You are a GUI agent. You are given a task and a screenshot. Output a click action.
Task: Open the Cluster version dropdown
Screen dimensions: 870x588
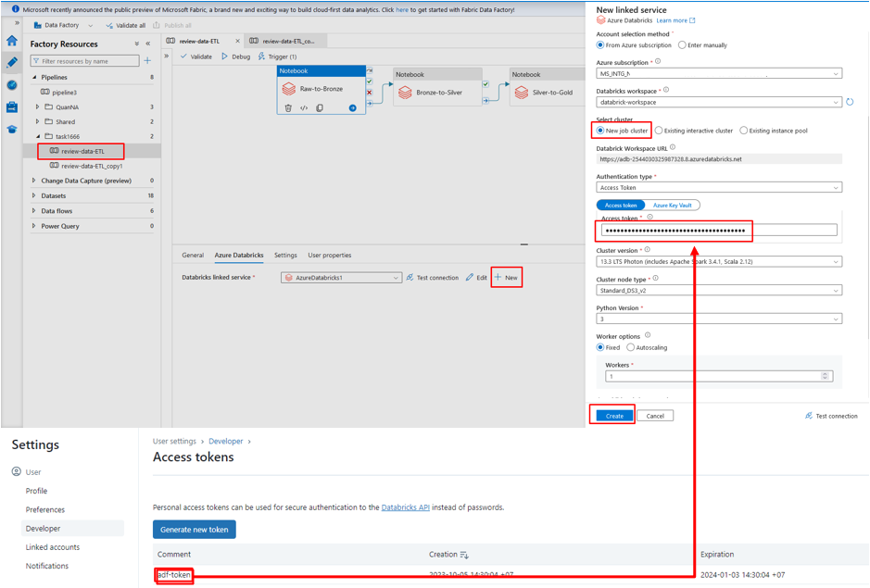tap(718, 262)
